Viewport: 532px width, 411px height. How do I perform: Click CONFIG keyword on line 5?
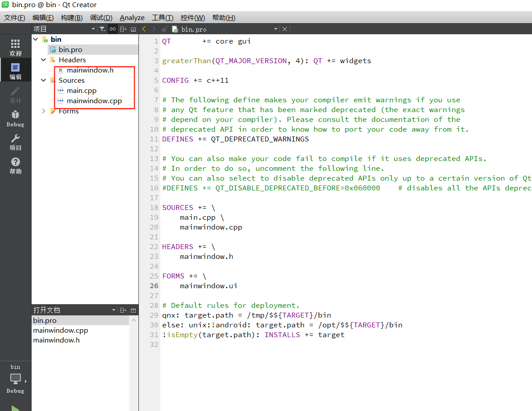pyautogui.click(x=175, y=81)
